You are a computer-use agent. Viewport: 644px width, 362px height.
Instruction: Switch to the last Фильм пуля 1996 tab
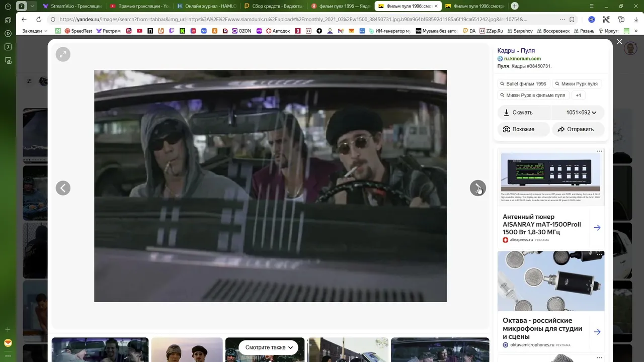click(x=474, y=6)
